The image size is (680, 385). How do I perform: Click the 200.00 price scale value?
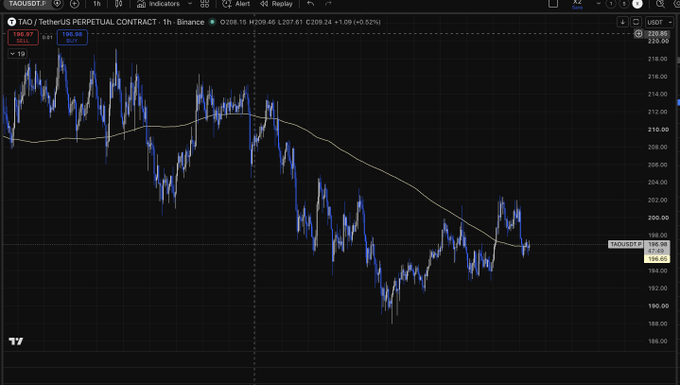[x=658, y=218]
